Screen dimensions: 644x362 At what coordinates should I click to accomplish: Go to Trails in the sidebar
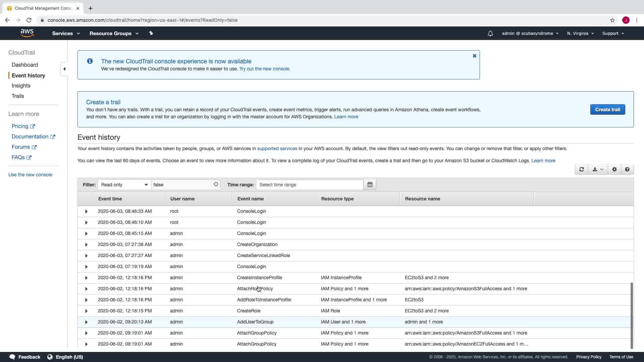tap(18, 96)
